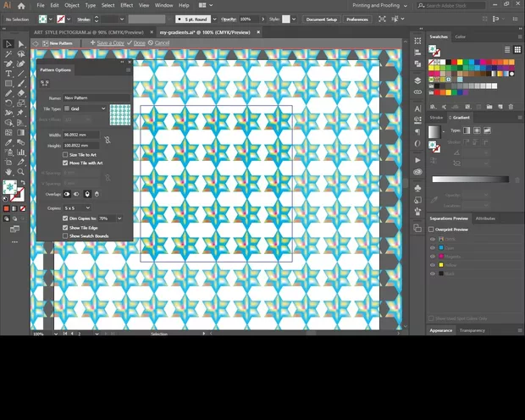Hide the Cyan separation eye
Image resolution: width=525 pixels, height=420 pixels.
pos(432,248)
